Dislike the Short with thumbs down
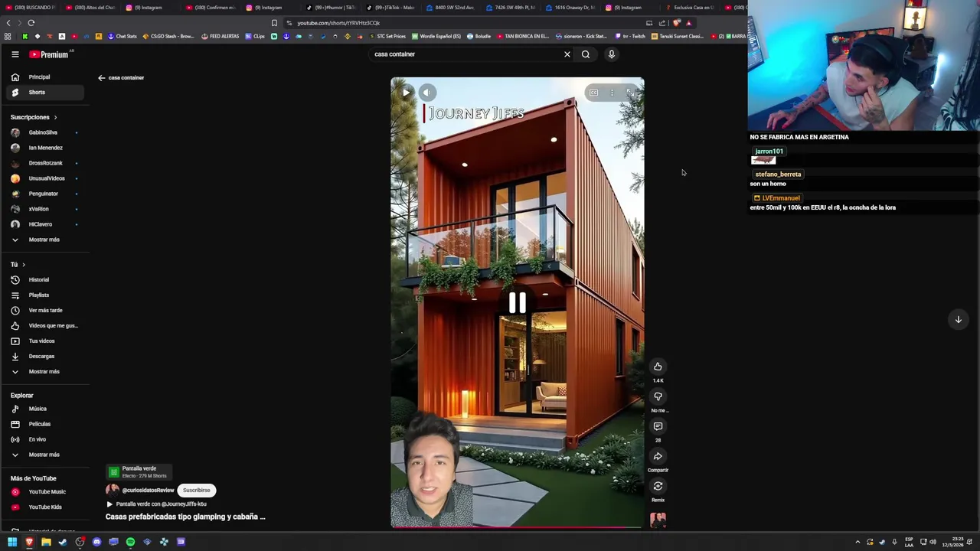Image resolution: width=980 pixels, height=551 pixels. click(658, 396)
